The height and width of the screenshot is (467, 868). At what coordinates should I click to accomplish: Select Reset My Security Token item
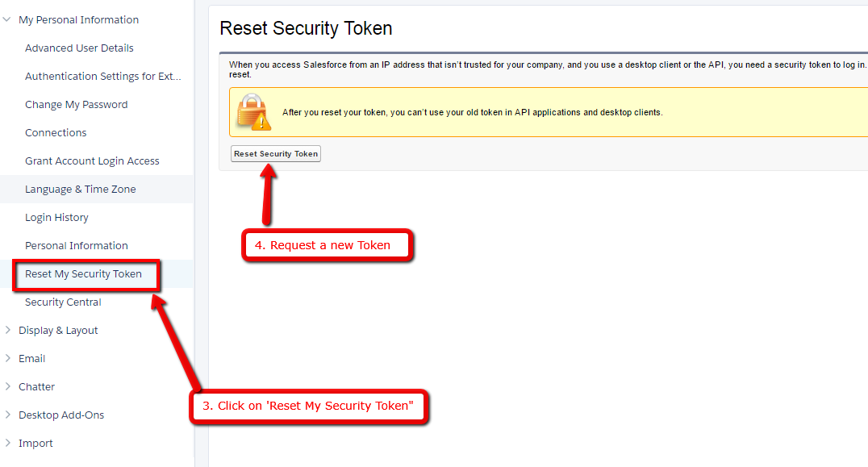[84, 274]
